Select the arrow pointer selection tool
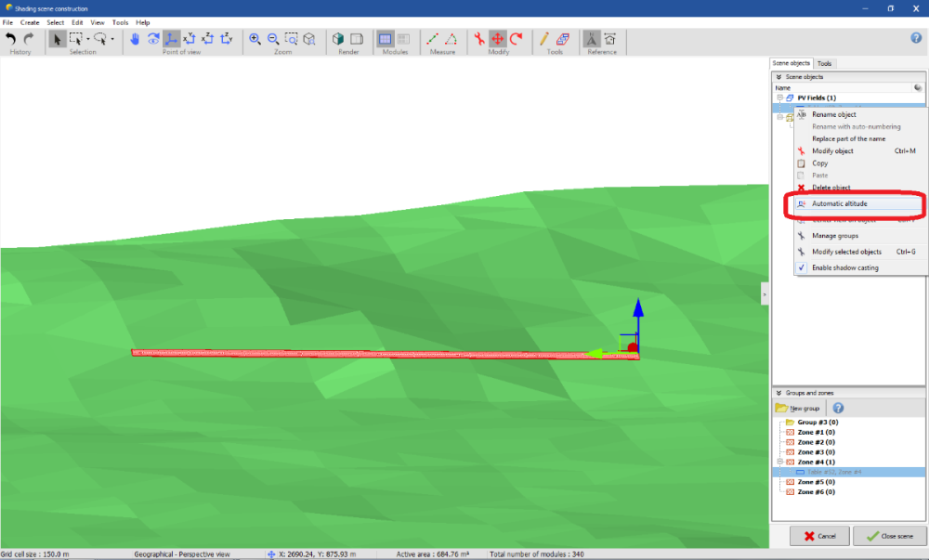The width and height of the screenshot is (929, 560). pos(57,39)
